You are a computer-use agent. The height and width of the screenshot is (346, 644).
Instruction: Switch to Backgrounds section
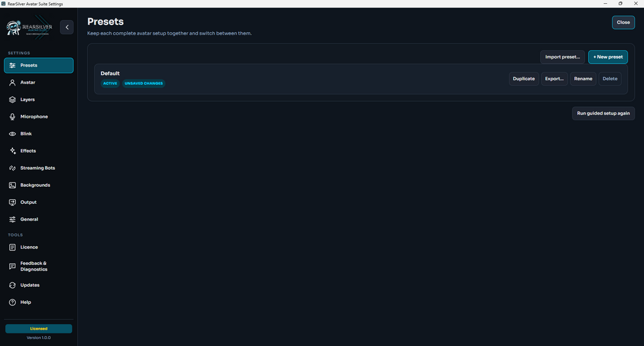38,186
